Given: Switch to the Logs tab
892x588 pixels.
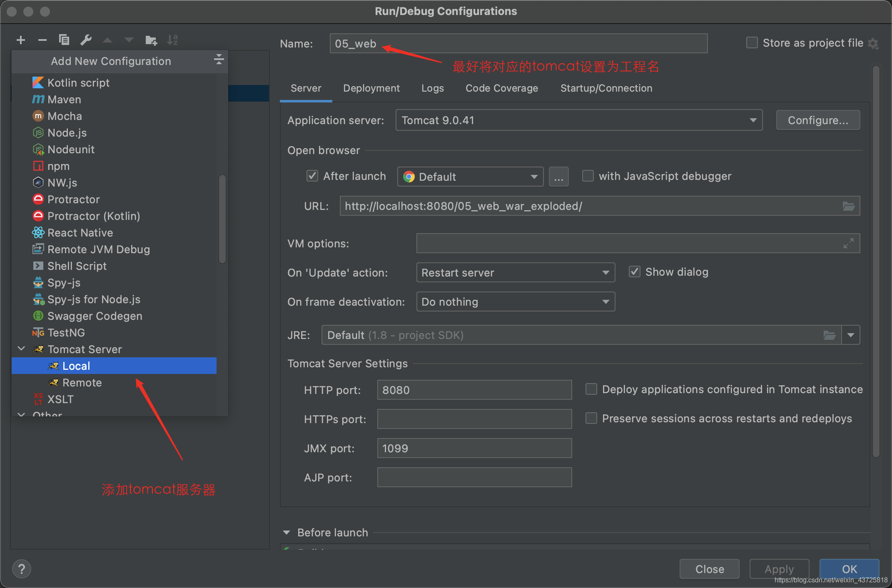Looking at the screenshot, I should [x=433, y=88].
